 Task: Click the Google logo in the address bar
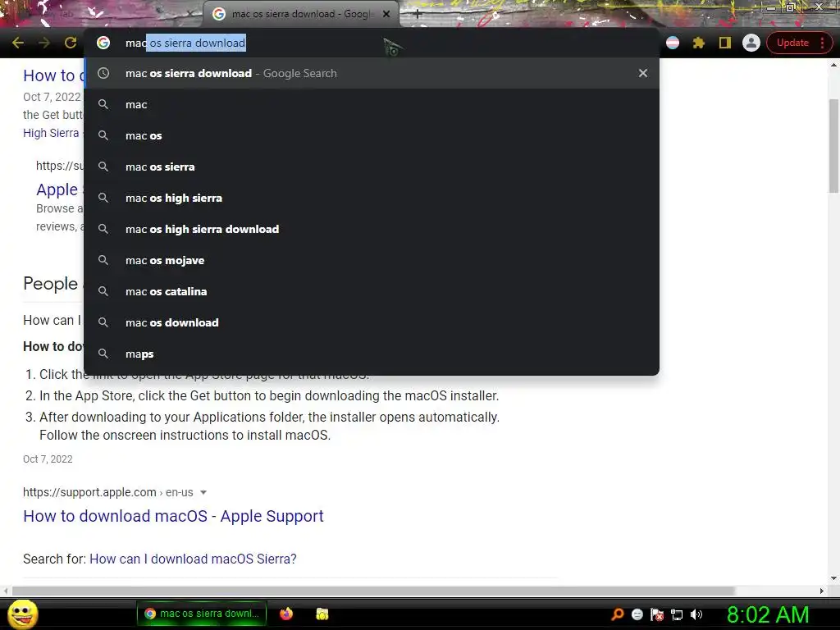coord(103,43)
